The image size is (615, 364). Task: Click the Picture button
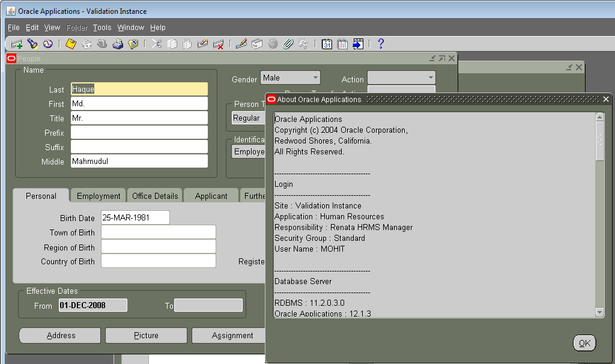(x=145, y=335)
